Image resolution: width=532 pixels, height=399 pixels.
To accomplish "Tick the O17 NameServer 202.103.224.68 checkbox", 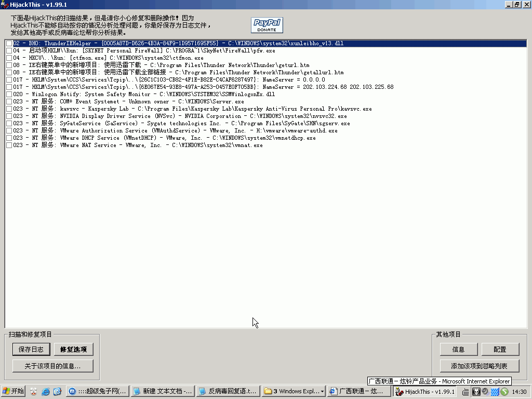I will (x=9, y=87).
